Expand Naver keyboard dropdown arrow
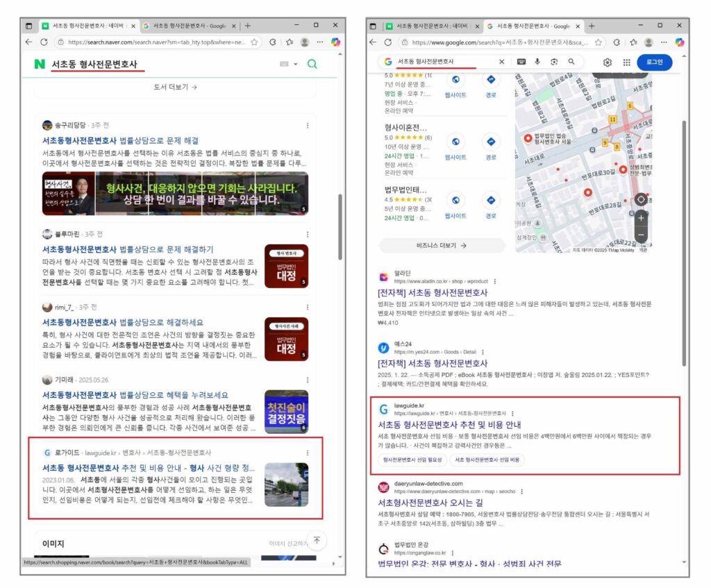The height and width of the screenshot is (588, 711). pos(296,64)
